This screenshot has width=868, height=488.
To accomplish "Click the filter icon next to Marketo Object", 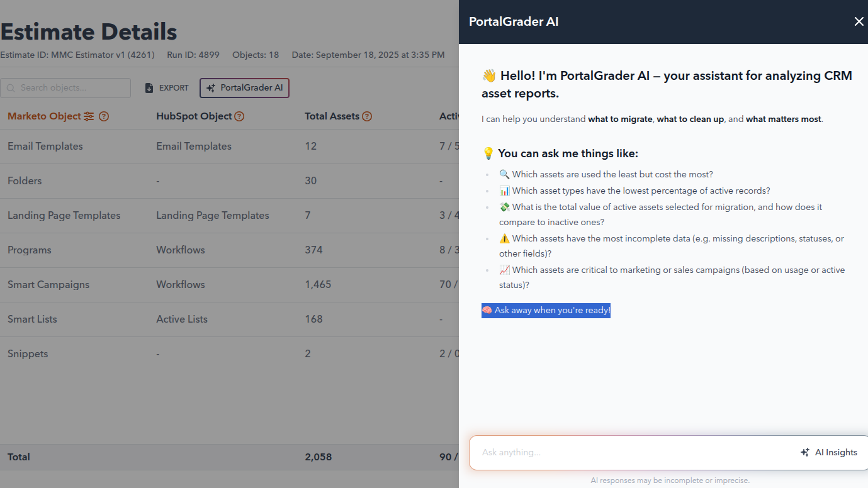I will point(89,116).
